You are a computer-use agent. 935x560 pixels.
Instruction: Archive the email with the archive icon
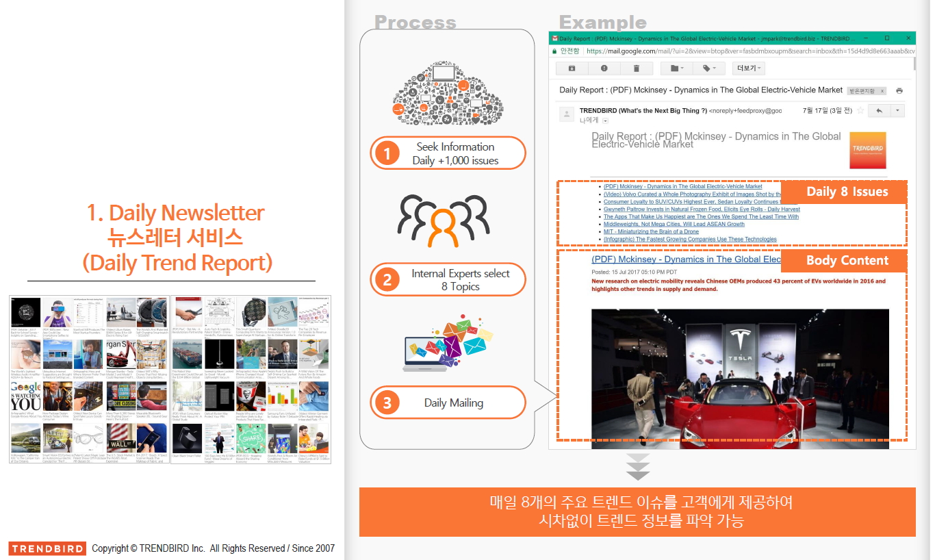(572, 68)
